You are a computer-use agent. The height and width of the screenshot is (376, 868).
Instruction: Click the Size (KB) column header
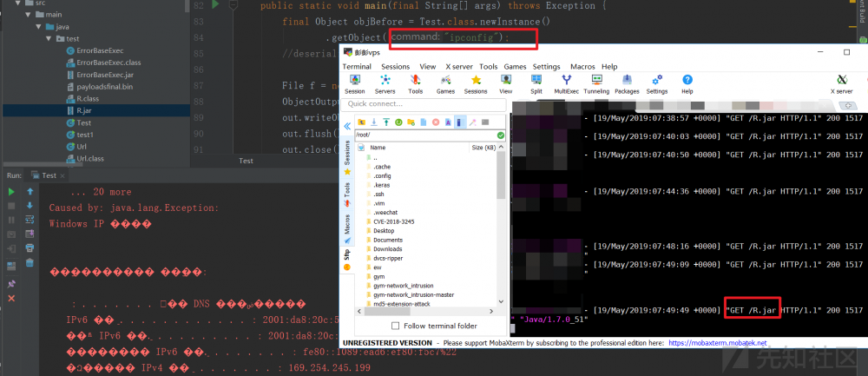tap(483, 148)
